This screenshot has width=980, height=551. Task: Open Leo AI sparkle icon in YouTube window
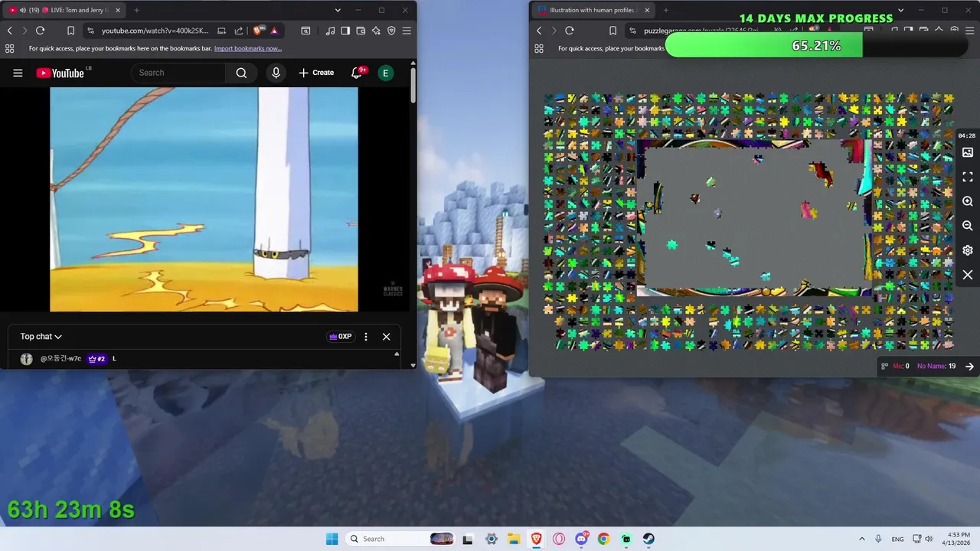376,31
